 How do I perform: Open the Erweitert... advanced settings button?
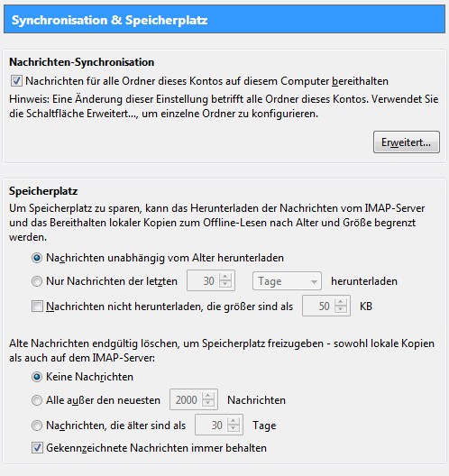tap(407, 142)
